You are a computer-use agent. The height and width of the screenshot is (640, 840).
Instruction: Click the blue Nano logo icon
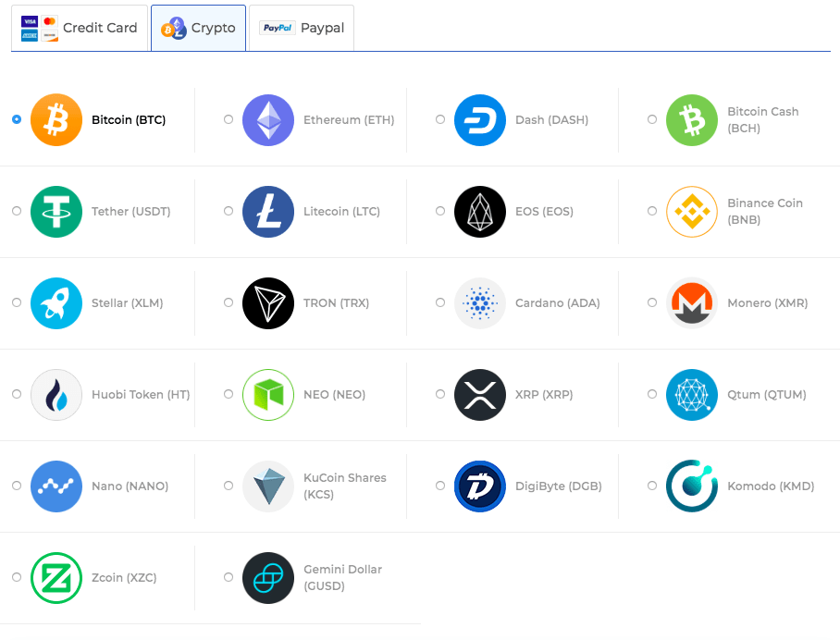tap(56, 486)
